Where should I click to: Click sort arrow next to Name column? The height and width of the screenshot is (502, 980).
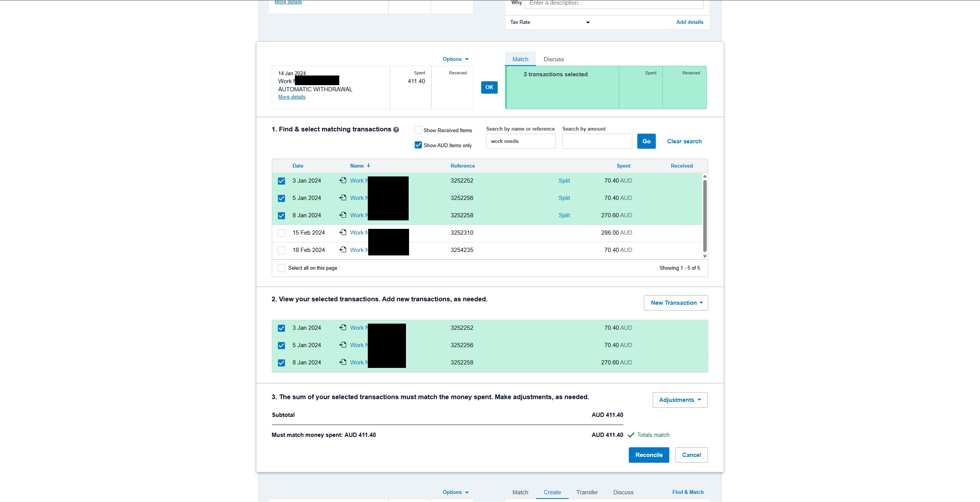pos(369,166)
